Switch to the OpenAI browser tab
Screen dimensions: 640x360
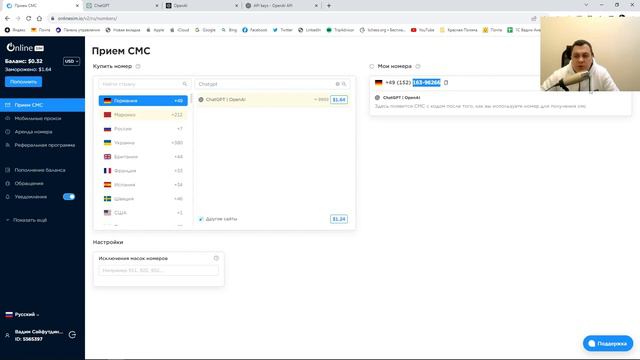click(x=201, y=6)
